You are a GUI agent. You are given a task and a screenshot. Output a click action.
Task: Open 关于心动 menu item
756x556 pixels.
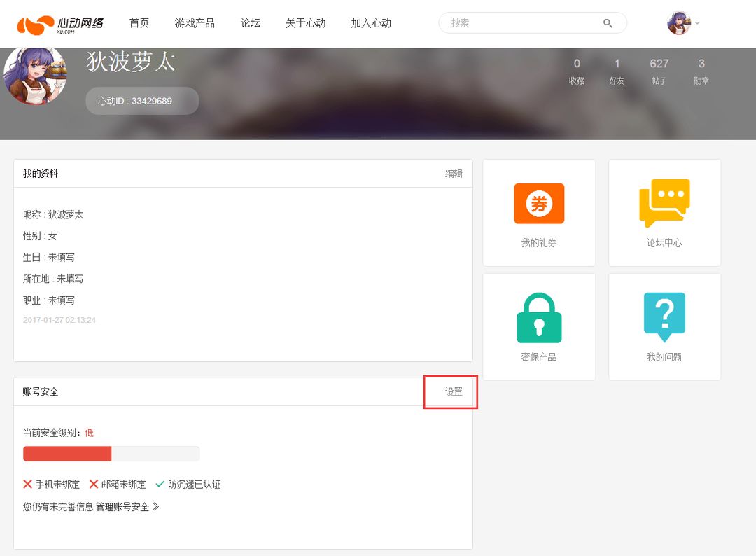(306, 22)
